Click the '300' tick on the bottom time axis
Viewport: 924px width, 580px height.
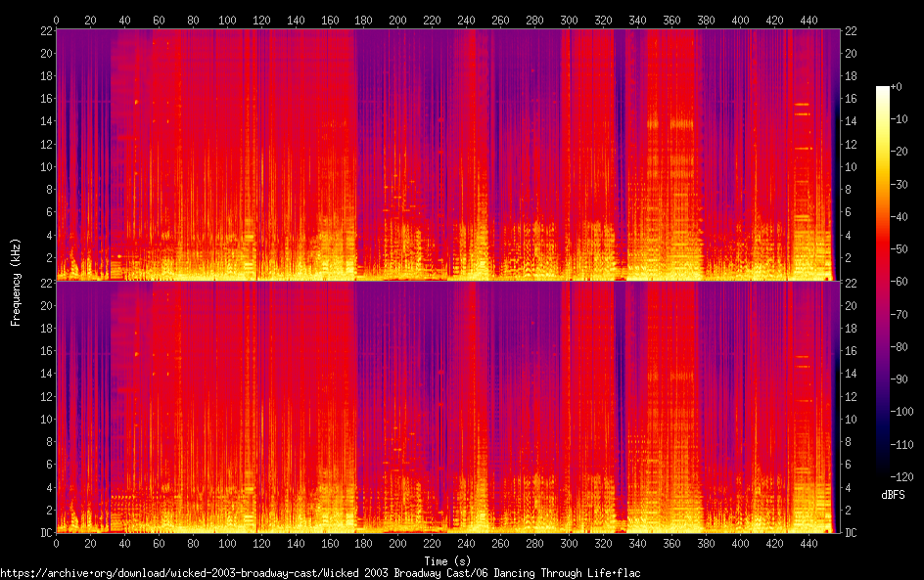569,544
